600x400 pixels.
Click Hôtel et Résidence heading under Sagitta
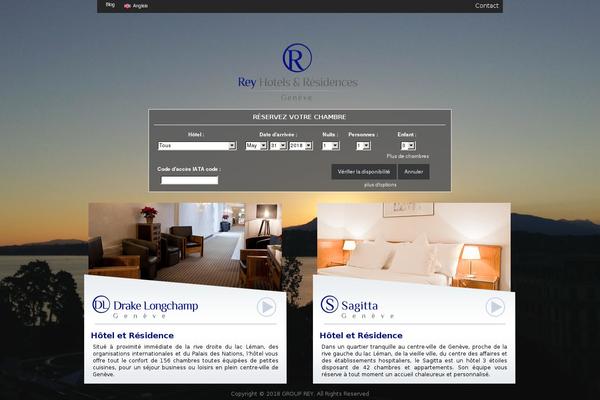click(x=361, y=336)
